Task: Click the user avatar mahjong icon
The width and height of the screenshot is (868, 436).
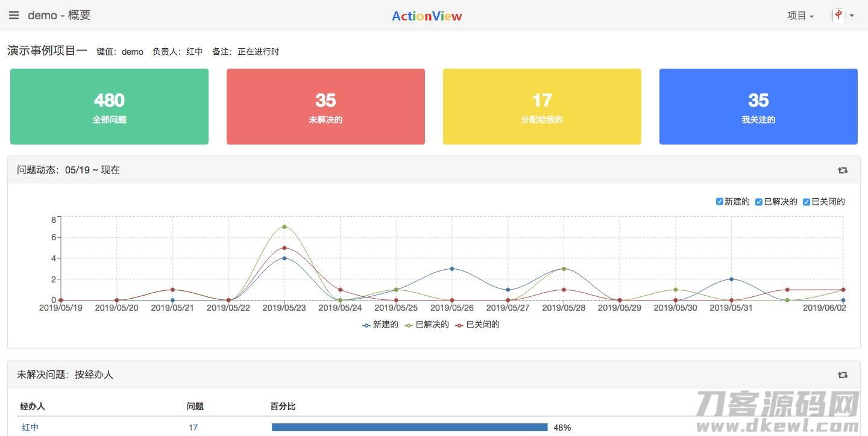Action: point(838,15)
